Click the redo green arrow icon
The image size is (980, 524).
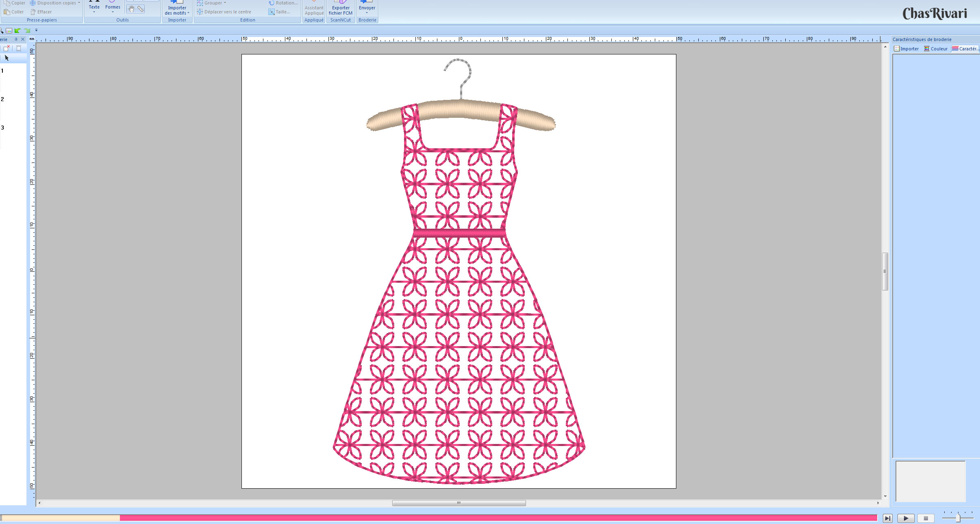tap(27, 30)
